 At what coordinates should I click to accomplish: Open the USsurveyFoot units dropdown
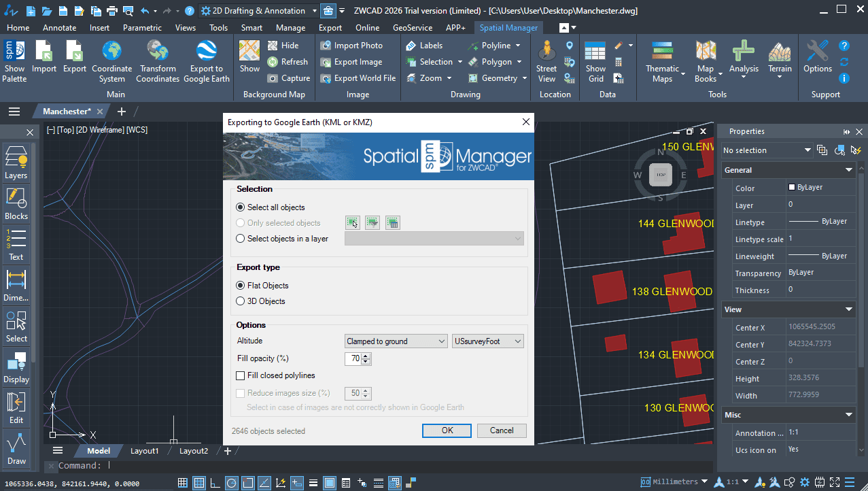click(488, 341)
